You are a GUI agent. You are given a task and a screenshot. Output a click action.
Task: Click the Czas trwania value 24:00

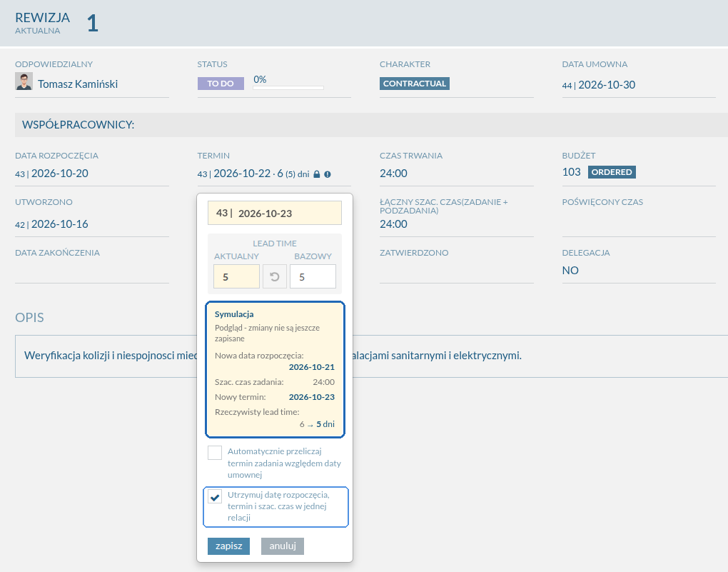(x=393, y=174)
